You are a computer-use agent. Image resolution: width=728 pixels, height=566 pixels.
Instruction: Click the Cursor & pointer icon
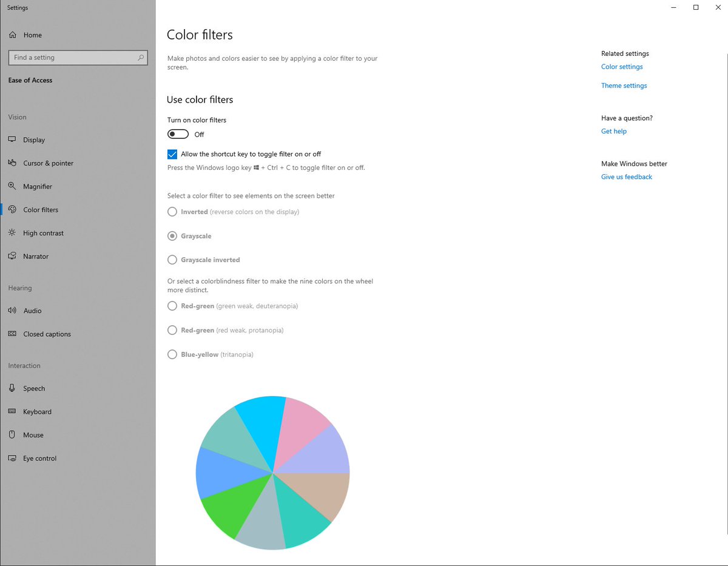click(x=12, y=163)
